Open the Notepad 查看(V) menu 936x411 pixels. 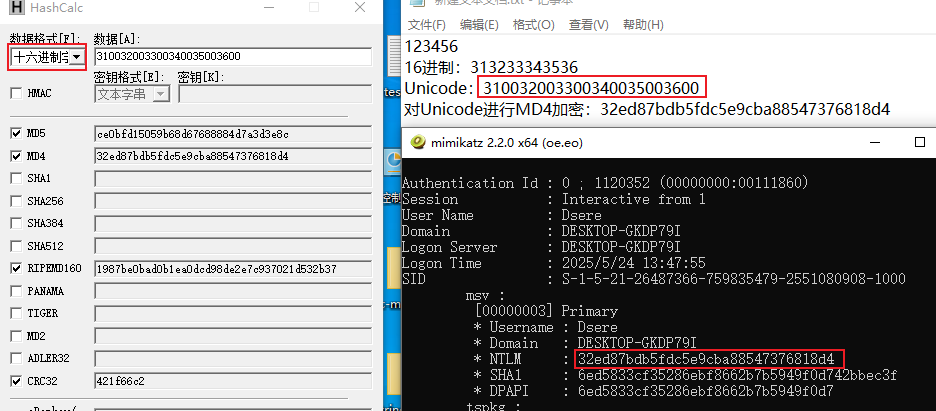pos(589,24)
